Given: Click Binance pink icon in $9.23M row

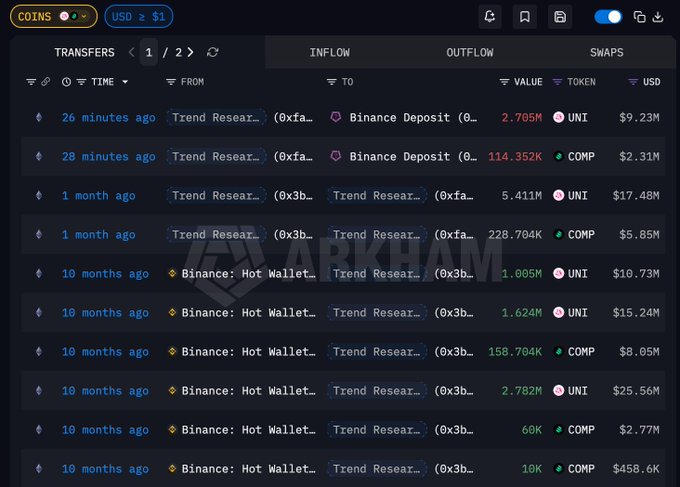Looking at the screenshot, I should 336,117.
